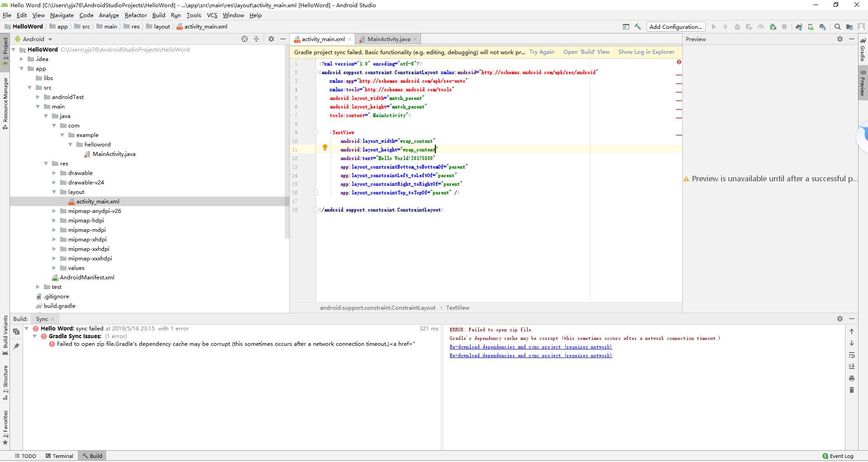Click Open 'Build' View link
The image size is (868, 462).
point(586,52)
